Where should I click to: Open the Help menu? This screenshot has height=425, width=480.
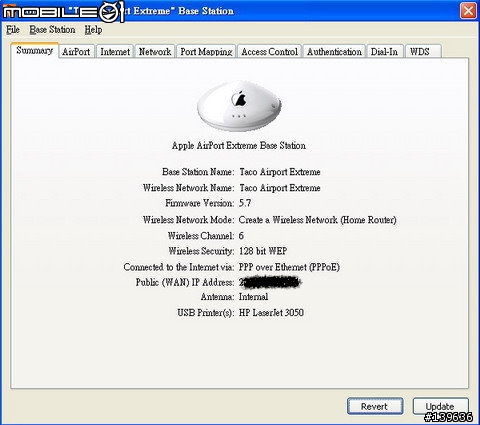point(93,30)
